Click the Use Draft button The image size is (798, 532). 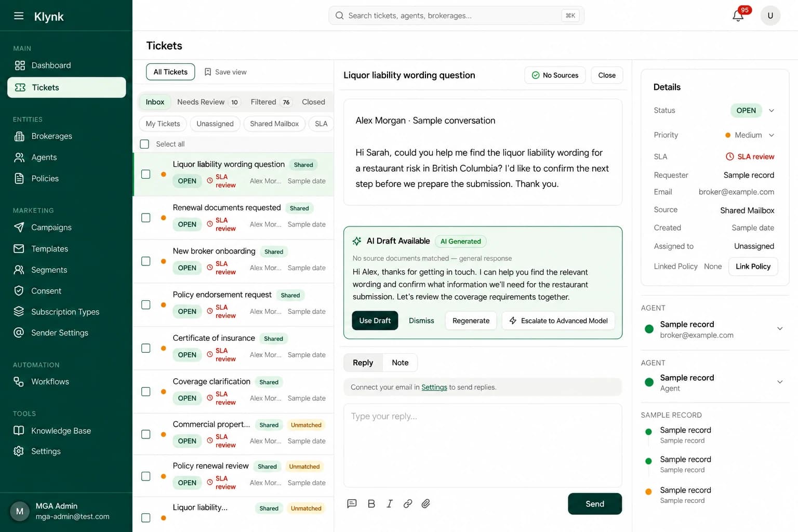pyautogui.click(x=375, y=321)
